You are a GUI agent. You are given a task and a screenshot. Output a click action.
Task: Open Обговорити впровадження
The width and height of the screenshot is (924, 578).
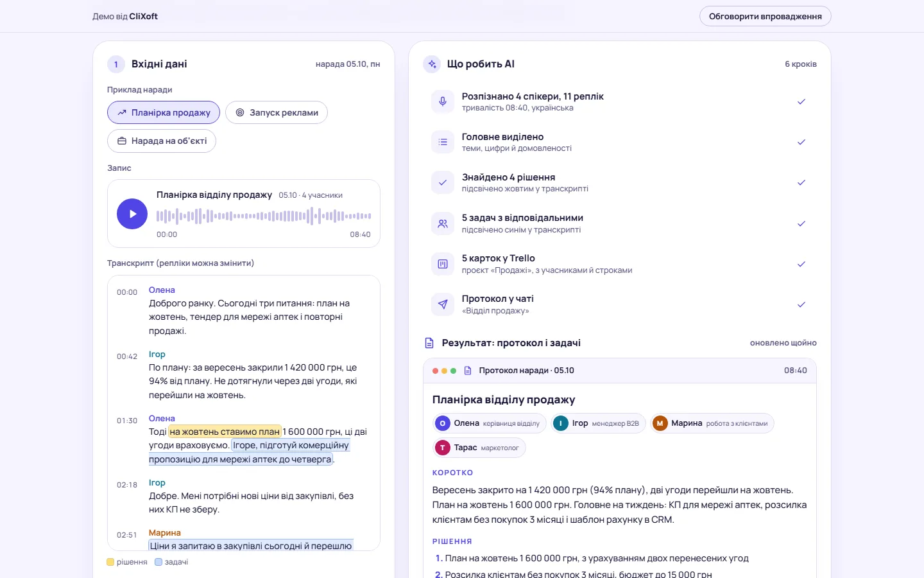coord(766,16)
